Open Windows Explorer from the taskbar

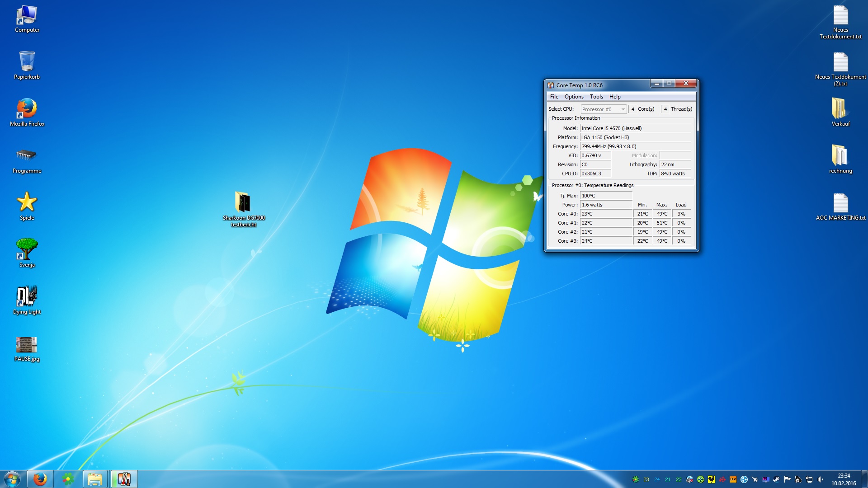pyautogui.click(x=95, y=479)
